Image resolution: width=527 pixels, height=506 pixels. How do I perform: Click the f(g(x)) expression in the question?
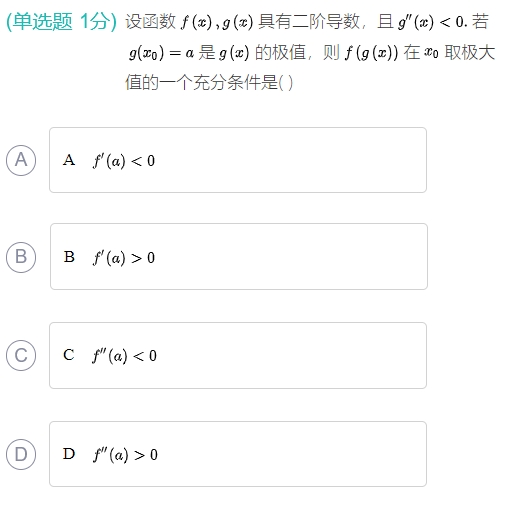[371, 53]
